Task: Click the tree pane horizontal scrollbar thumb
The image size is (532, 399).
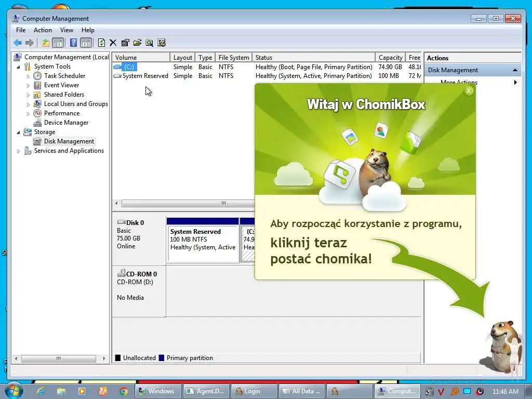Action: (58, 358)
